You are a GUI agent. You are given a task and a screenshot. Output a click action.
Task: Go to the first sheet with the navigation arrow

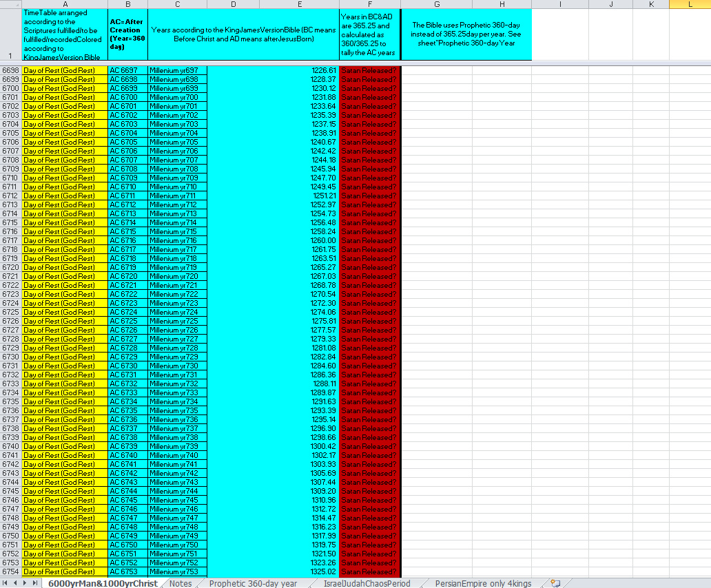pyautogui.click(x=5, y=583)
